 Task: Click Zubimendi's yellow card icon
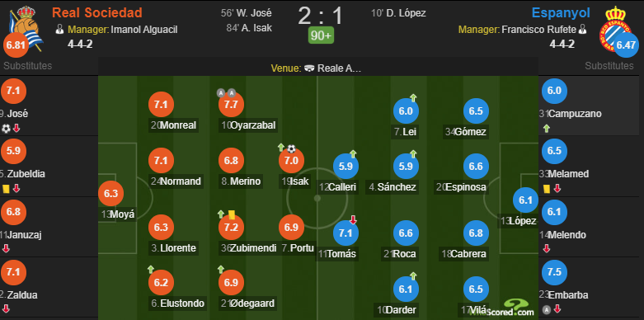(x=231, y=214)
